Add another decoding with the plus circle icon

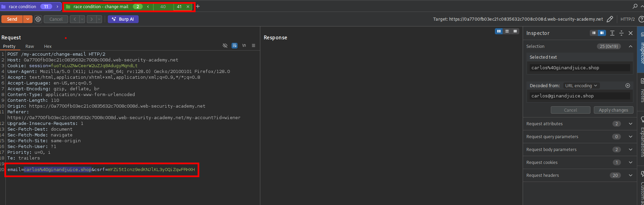coord(627,86)
